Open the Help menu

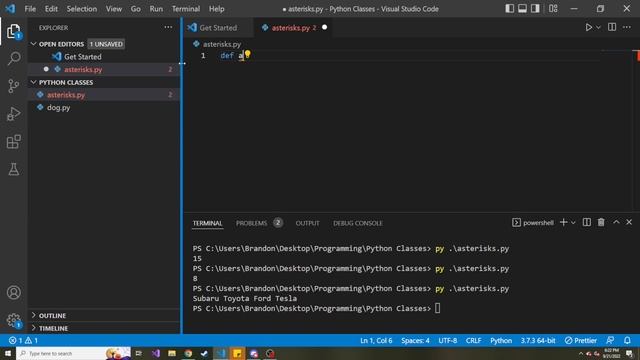click(x=217, y=9)
